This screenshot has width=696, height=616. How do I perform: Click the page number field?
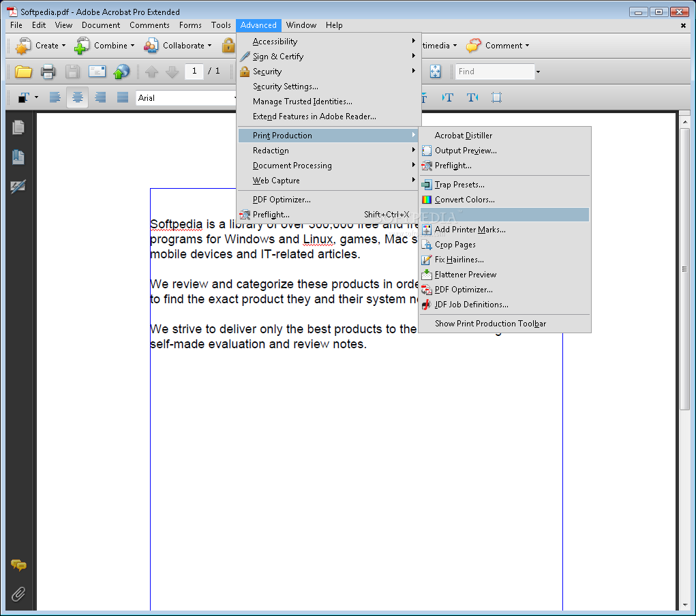click(x=194, y=71)
